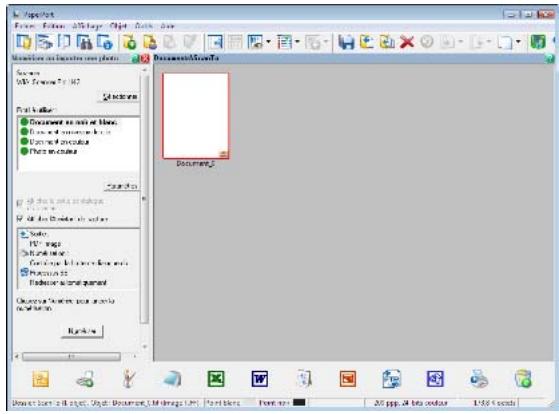Image resolution: width=559 pixels, height=414 pixels.
Task: Select the 'Document en couleur' profile
Action: click(59, 142)
